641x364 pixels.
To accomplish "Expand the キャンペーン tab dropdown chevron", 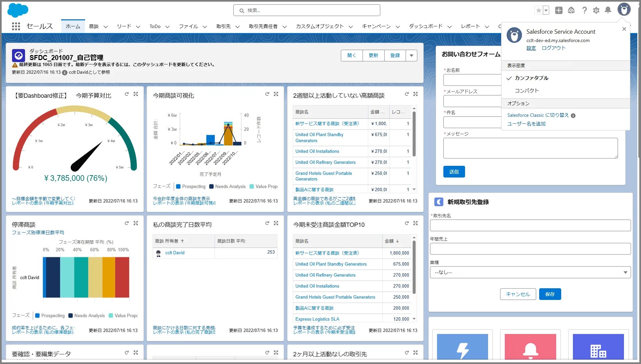I will 398,27.
